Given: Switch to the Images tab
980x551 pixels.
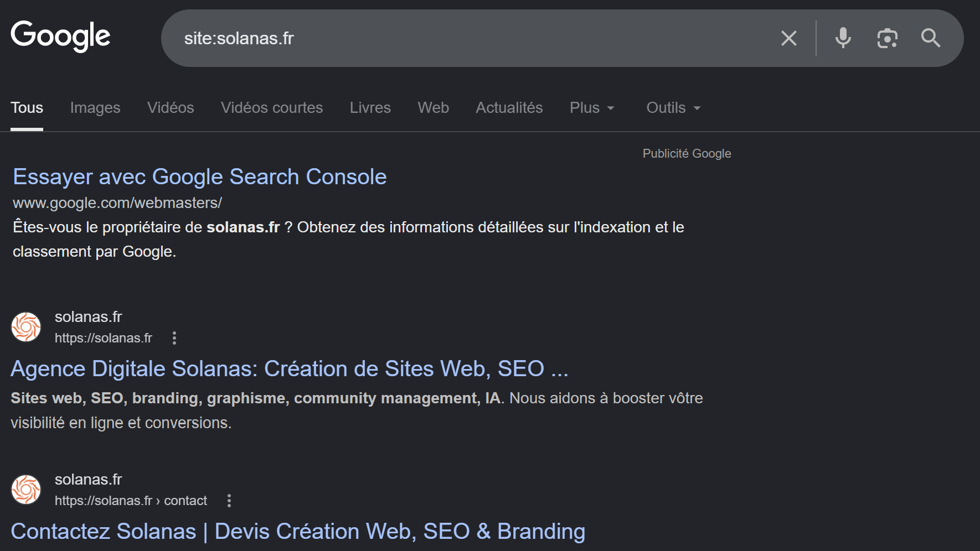Looking at the screenshot, I should coord(95,107).
